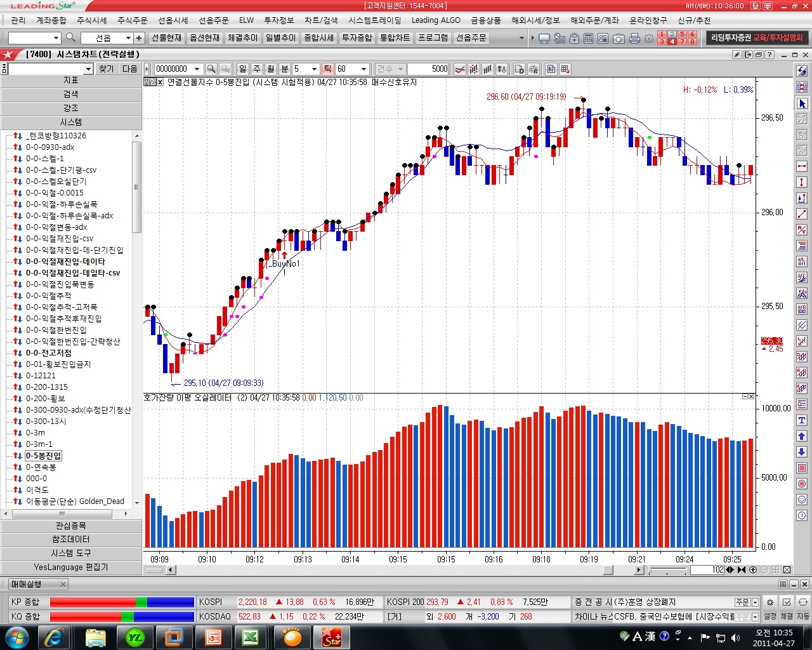
Task: Toggle the 월 monthly period button
Action: (270, 69)
